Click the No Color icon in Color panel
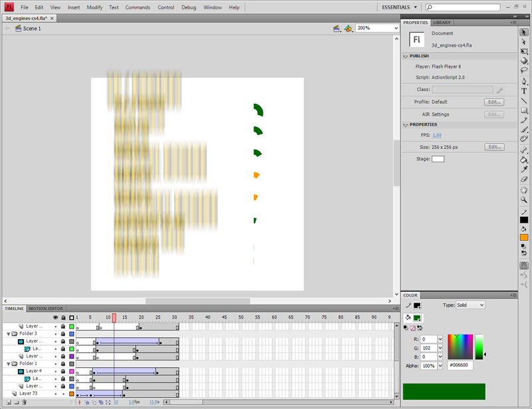The width and height of the screenshot is (532, 409). coord(413,329)
